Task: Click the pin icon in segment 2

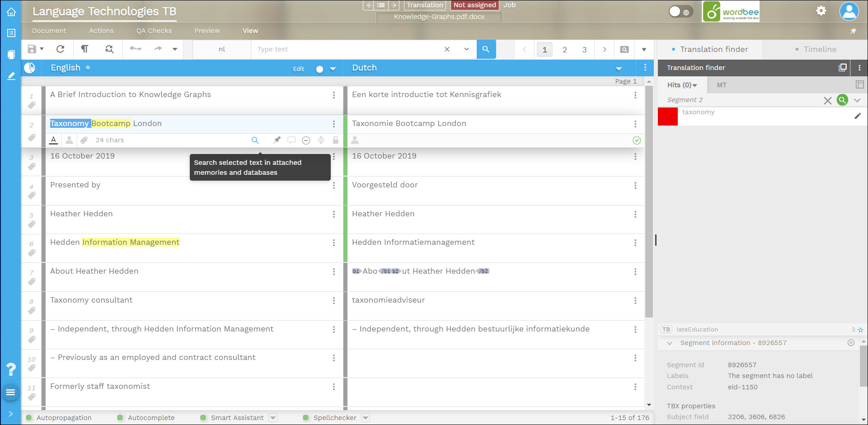Action: (277, 140)
